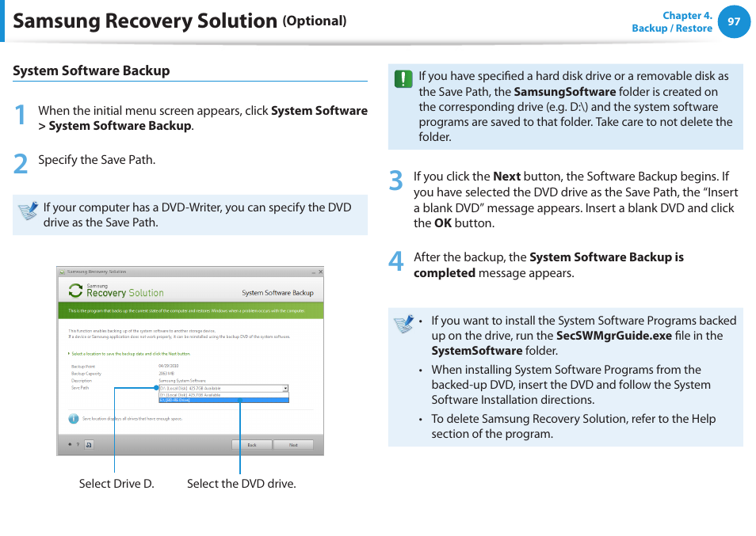Click the bold 'OK' word in step 3
The image size is (756, 536).
[x=443, y=223]
